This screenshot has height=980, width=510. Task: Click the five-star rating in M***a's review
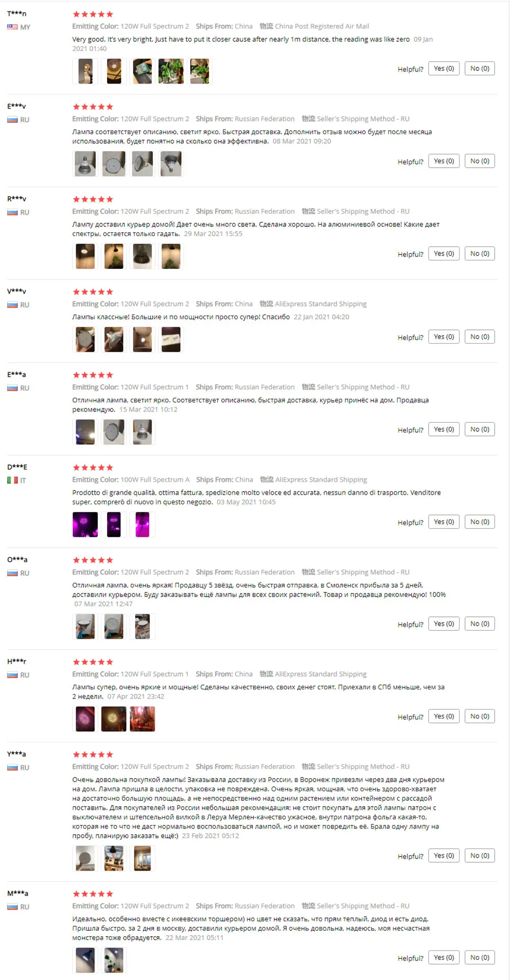(93, 894)
